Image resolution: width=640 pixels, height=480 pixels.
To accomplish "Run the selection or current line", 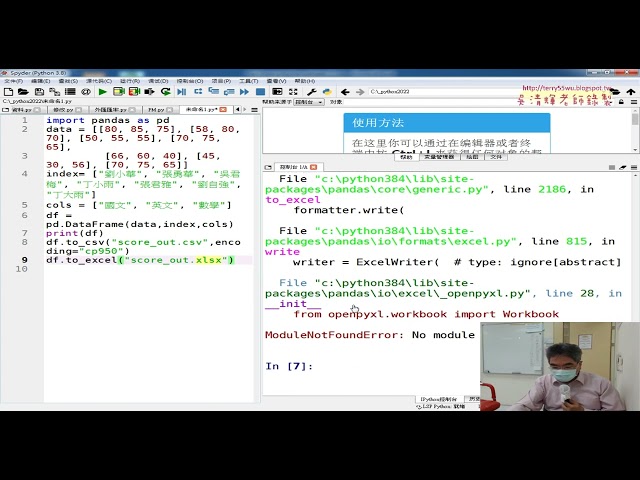I will 149,92.
